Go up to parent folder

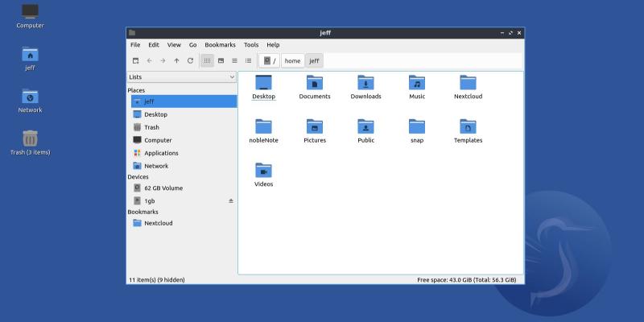[176, 61]
